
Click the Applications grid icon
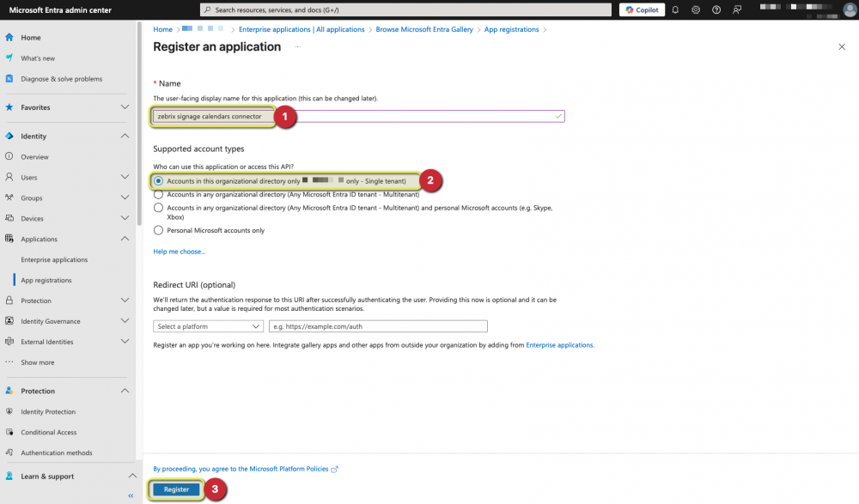click(x=9, y=239)
